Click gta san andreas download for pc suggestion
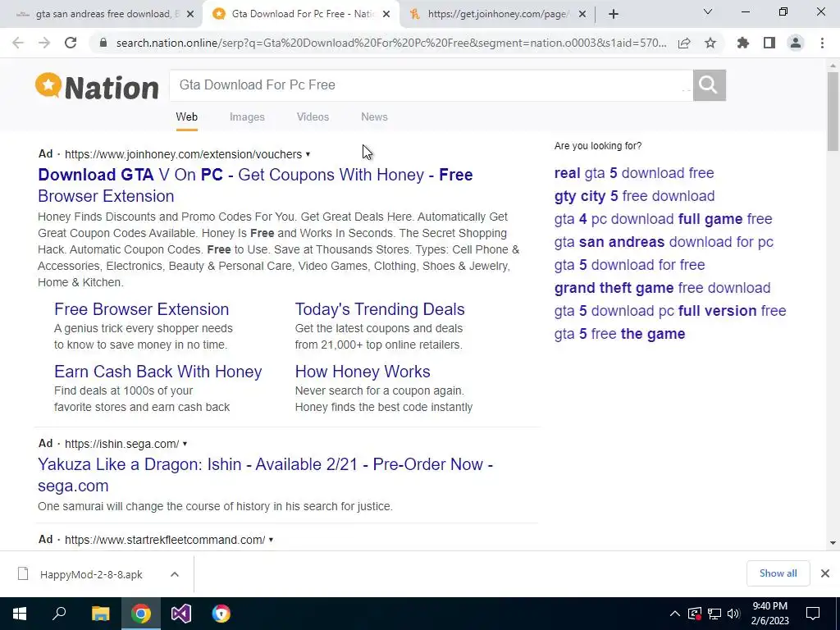This screenshot has height=630, width=840. [x=664, y=242]
